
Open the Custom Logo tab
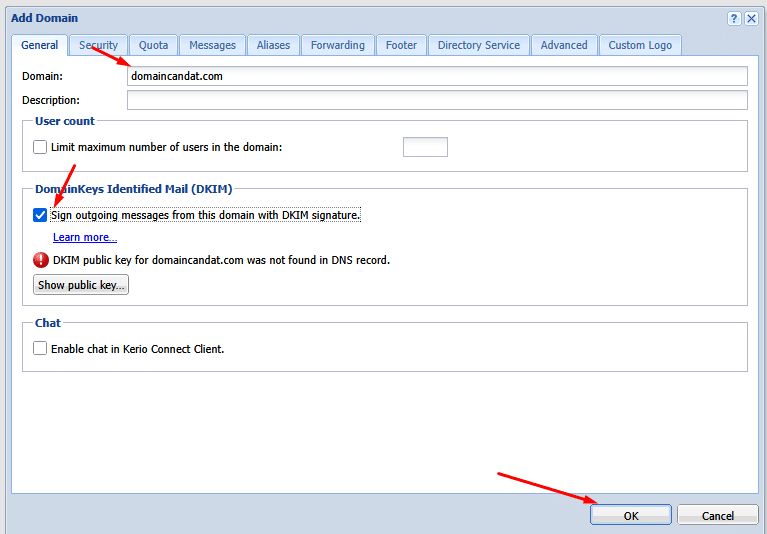640,45
